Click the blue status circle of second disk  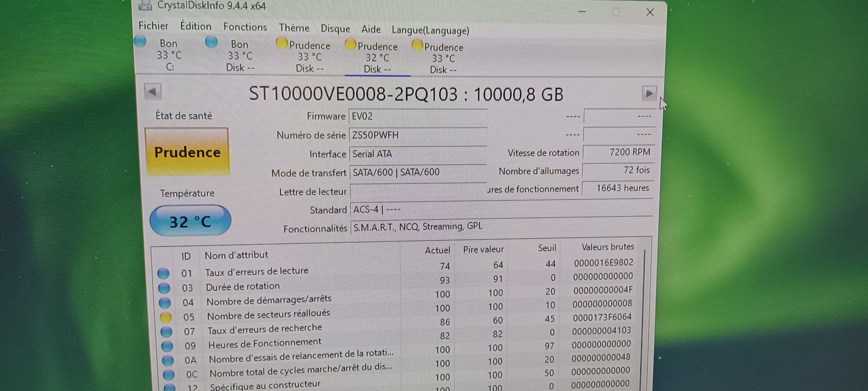click(x=211, y=43)
